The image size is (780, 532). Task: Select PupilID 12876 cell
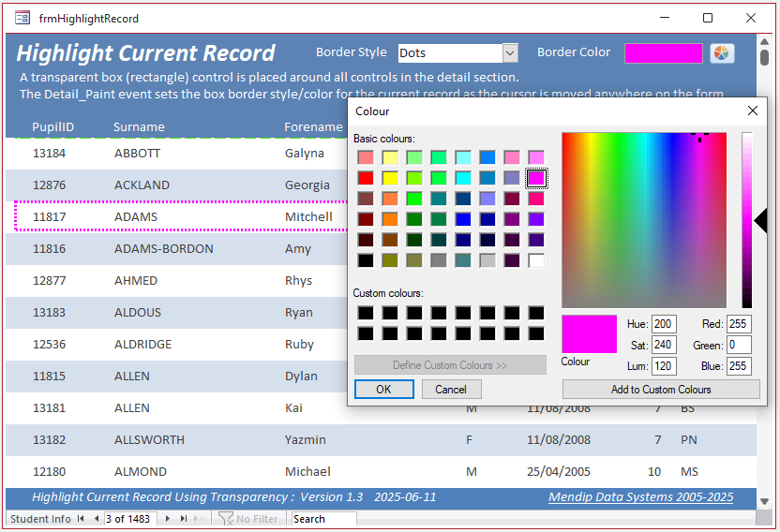[x=50, y=185]
